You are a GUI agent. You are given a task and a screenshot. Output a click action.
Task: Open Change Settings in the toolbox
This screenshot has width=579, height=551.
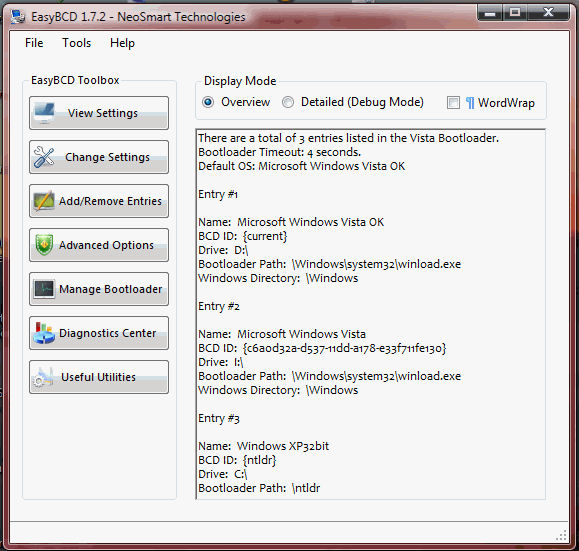(99, 157)
